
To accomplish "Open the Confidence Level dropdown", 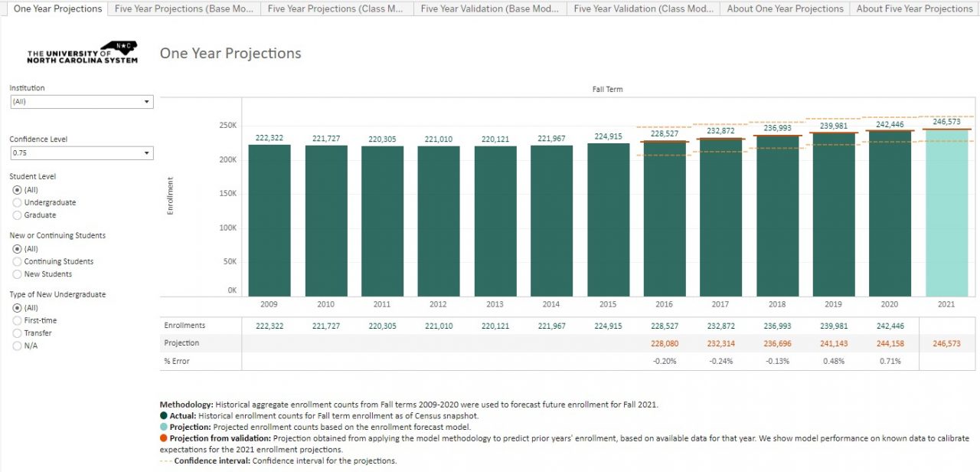I will point(81,152).
